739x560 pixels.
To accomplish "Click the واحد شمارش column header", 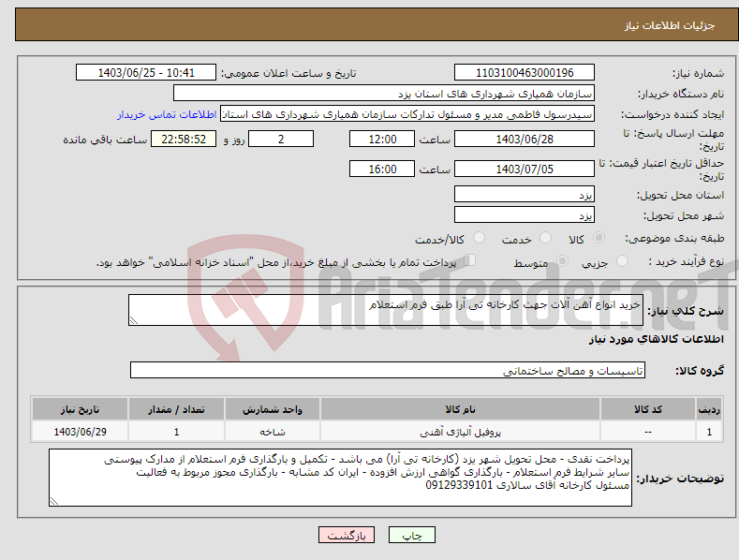I will tap(273, 409).
